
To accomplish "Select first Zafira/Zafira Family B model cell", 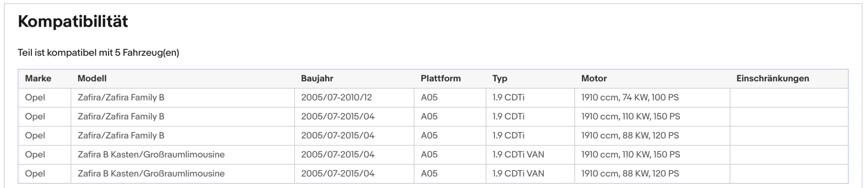I will click(183, 97).
